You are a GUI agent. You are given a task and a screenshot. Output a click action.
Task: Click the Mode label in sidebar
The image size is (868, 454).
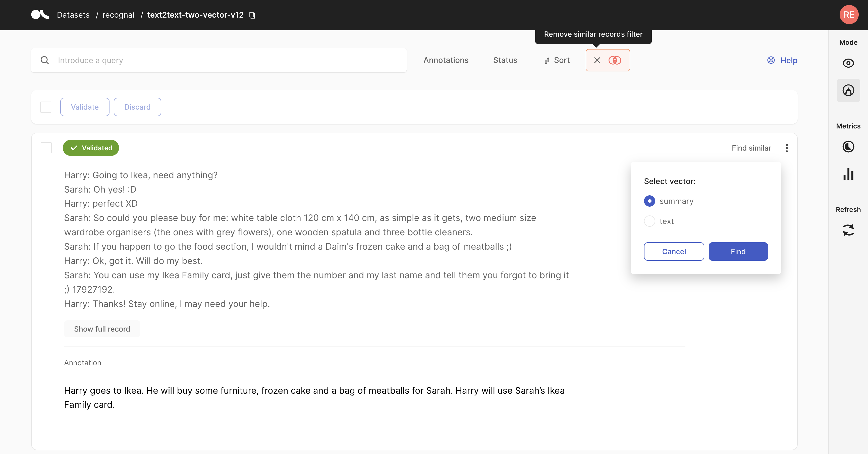click(x=848, y=42)
